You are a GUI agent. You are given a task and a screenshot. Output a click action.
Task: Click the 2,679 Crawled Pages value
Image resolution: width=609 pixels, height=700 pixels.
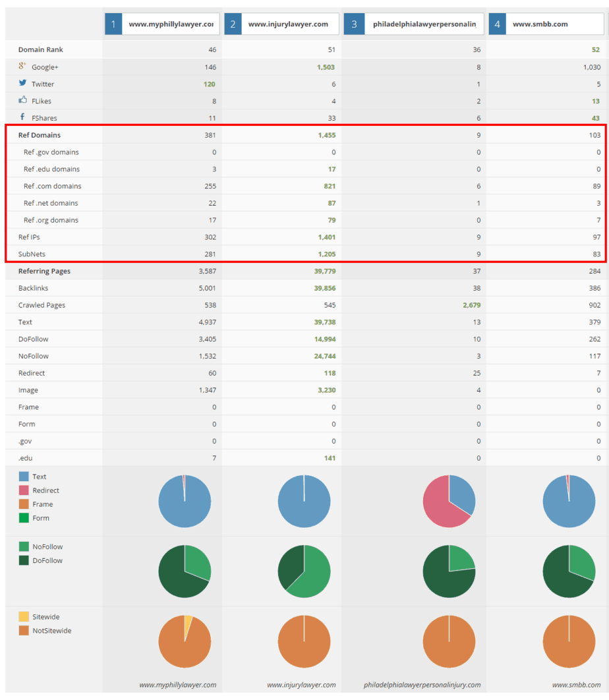[x=471, y=305]
